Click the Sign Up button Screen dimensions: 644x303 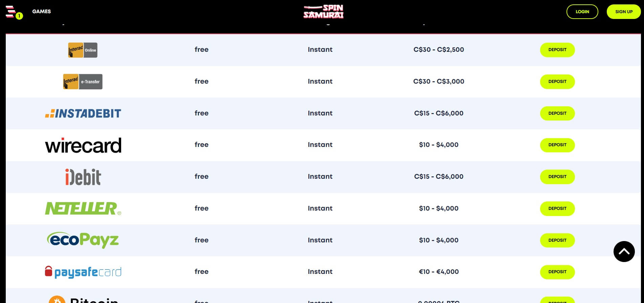(624, 12)
